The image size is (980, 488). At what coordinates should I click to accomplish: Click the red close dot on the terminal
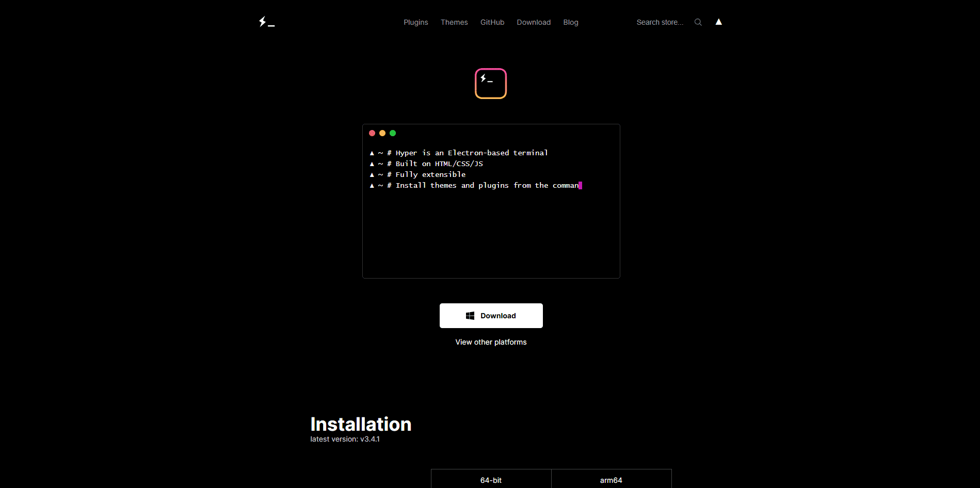pyautogui.click(x=372, y=133)
